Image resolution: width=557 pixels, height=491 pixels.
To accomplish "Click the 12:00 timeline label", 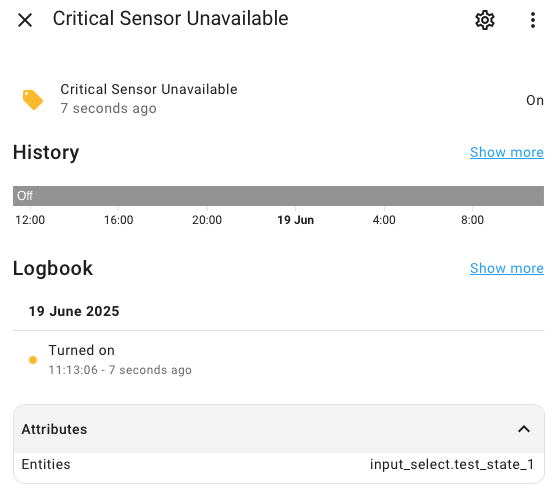I will (30, 220).
